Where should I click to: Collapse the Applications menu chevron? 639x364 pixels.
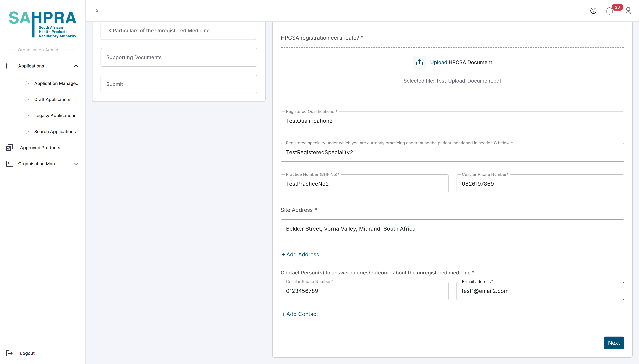76,66
